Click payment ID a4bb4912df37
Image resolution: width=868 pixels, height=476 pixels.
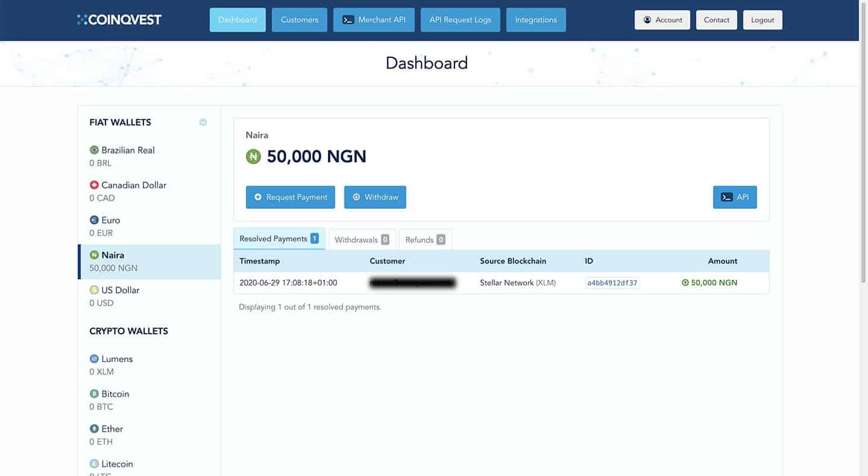coord(612,283)
